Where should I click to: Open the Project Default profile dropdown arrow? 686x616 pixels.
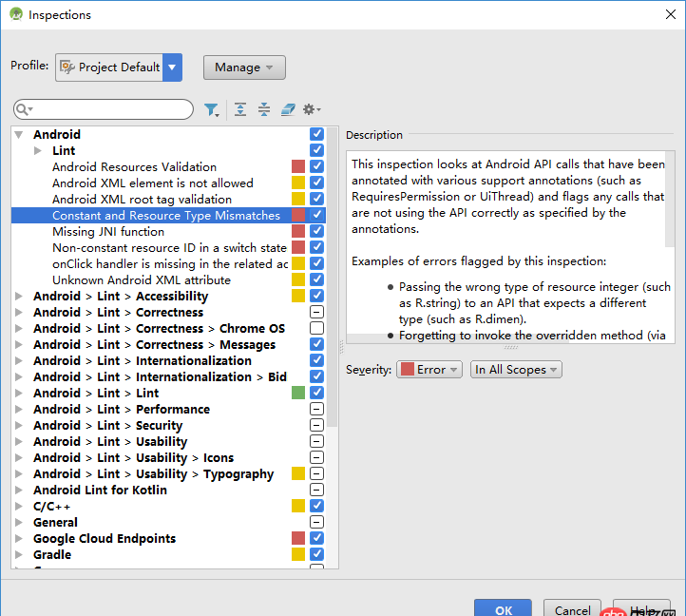(172, 67)
